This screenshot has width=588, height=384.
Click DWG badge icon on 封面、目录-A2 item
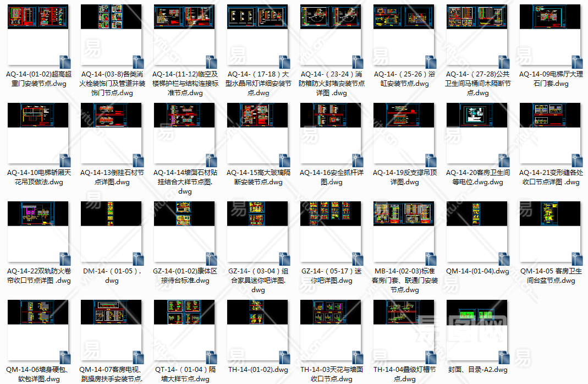click(x=504, y=358)
